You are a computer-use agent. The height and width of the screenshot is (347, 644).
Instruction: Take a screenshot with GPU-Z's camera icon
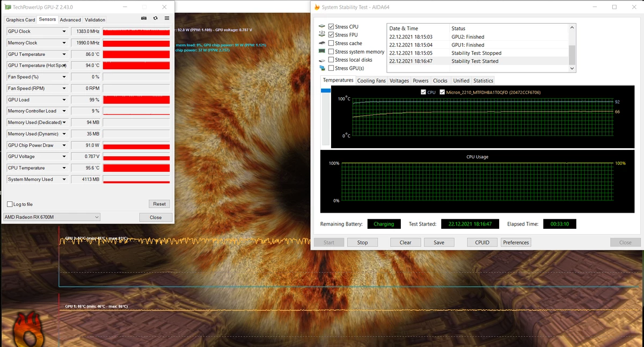pos(143,19)
